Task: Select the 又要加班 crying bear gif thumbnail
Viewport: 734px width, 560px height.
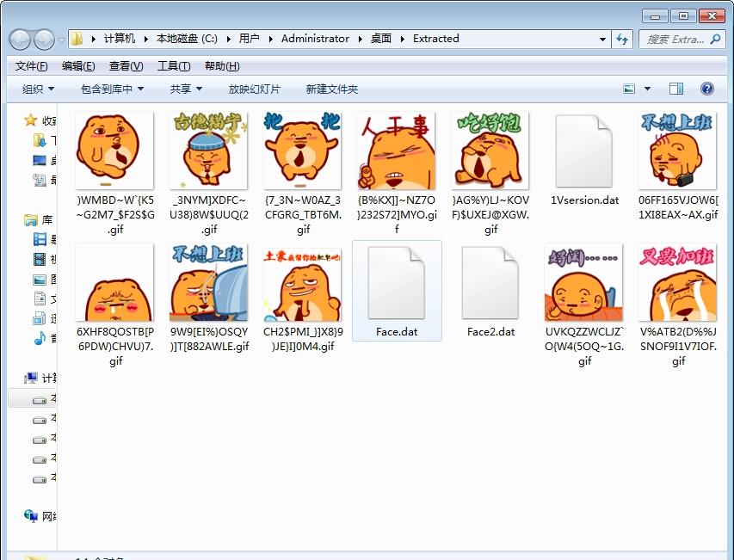Action: (678, 284)
